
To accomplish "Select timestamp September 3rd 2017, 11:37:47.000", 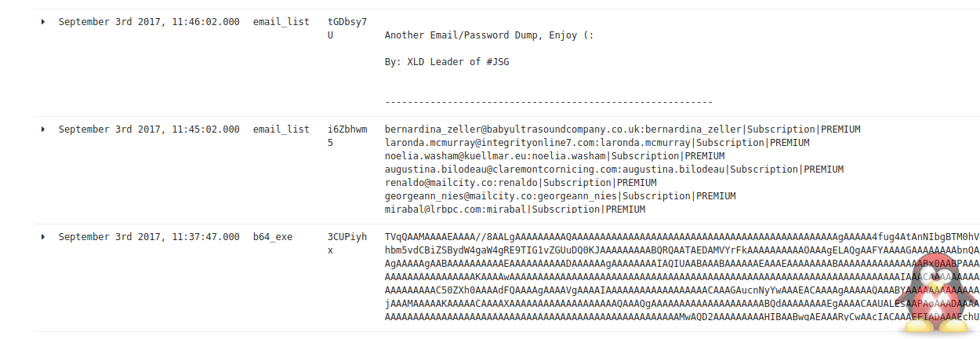I will [x=149, y=237].
